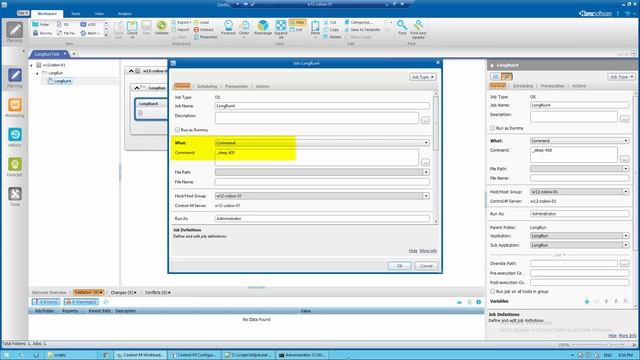Click the Forecast ribbon icon

228,27
